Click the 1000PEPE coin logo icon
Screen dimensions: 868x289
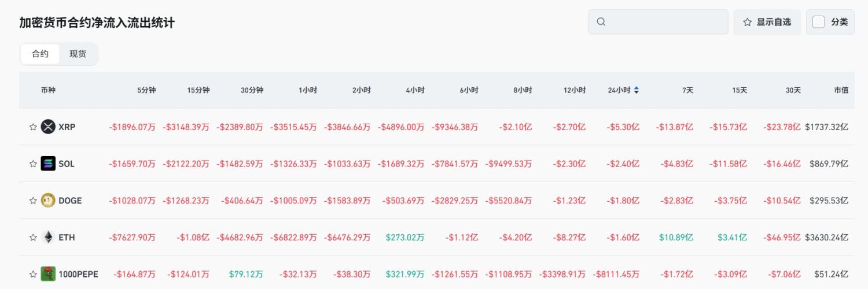click(48, 274)
